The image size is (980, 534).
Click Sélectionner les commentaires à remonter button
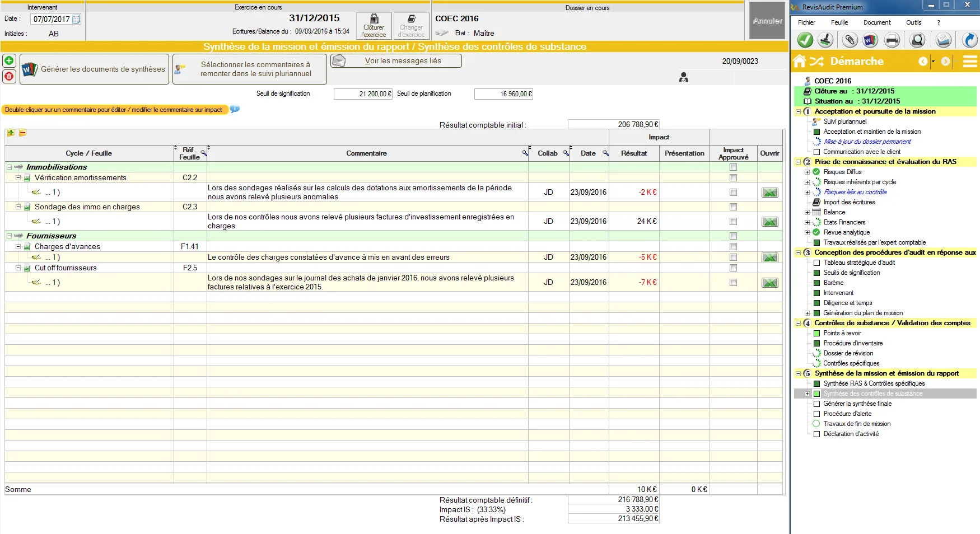[x=250, y=69]
